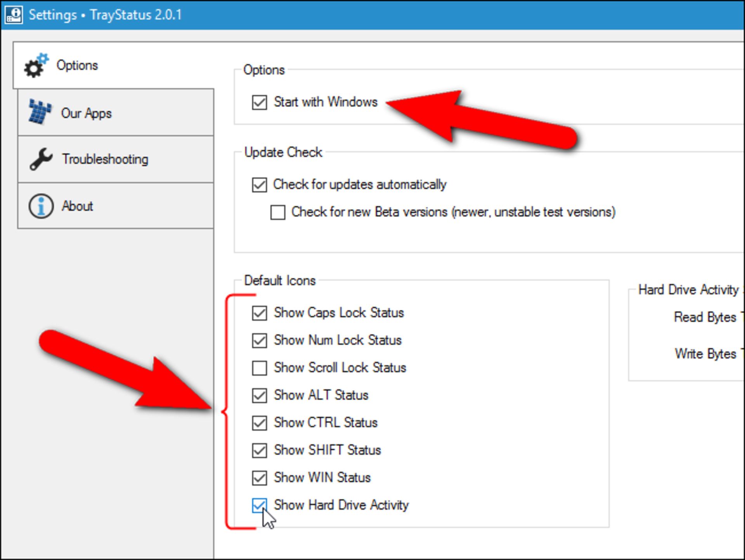Switch to the Our Apps tab
Screen dimensions: 745x560
point(86,113)
